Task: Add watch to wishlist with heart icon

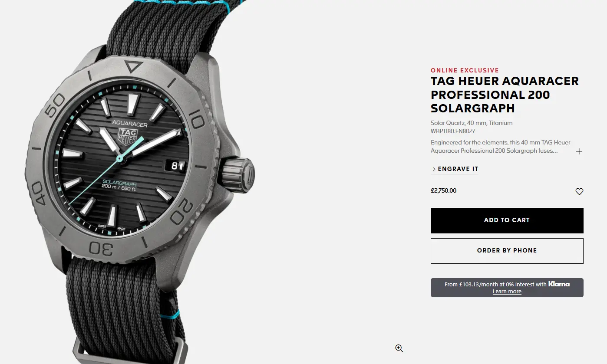Action: click(579, 191)
